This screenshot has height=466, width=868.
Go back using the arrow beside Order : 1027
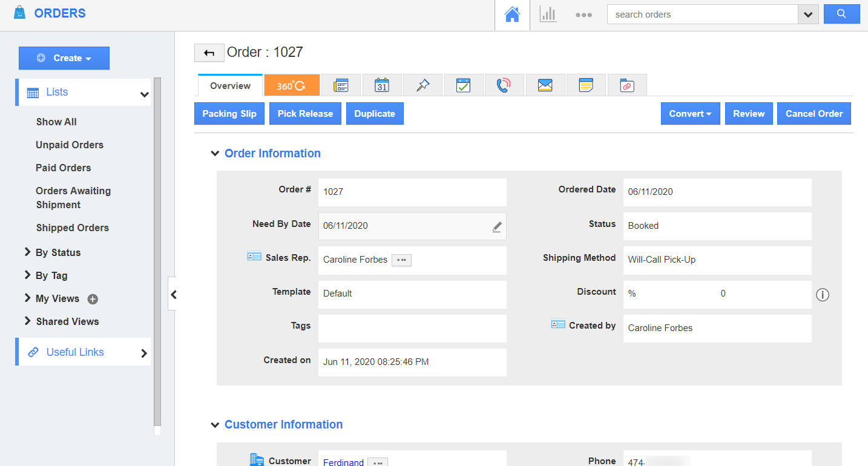click(209, 53)
